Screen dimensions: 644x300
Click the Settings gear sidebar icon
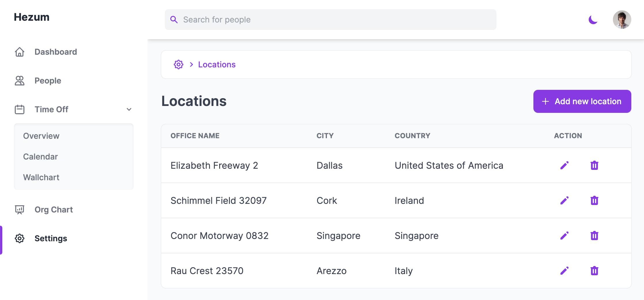click(x=20, y=238)
